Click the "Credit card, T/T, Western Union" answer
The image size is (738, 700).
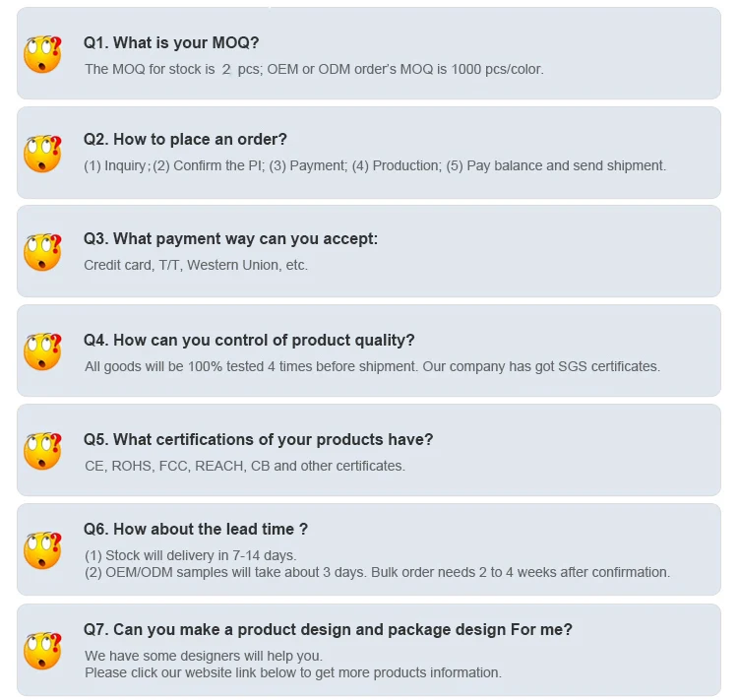pyautogui.click(x=196, y=265)
